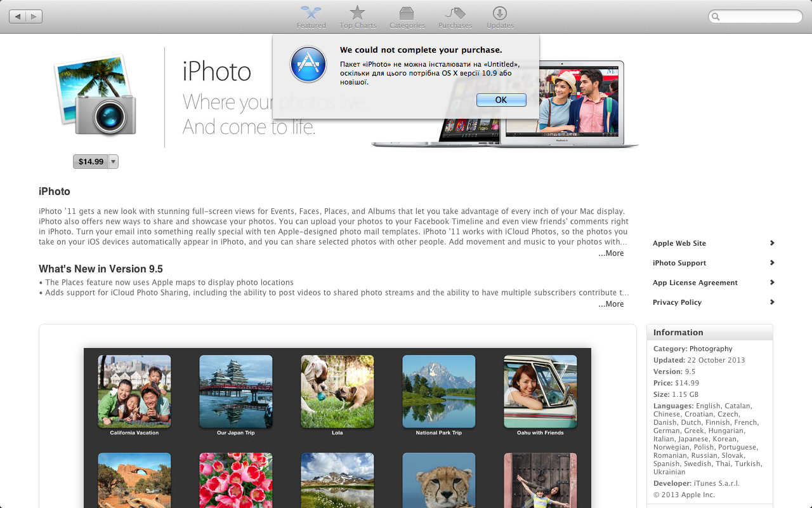Click the iPhoto app icon
Screen dimensions: 812x508
pos(95,95)
